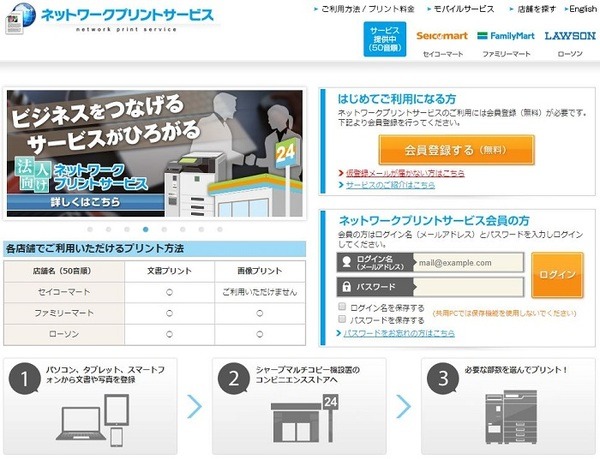The image size is (600, 459).
Task: Check ログイン名を保存する checkbox
Action: [342, 306]
